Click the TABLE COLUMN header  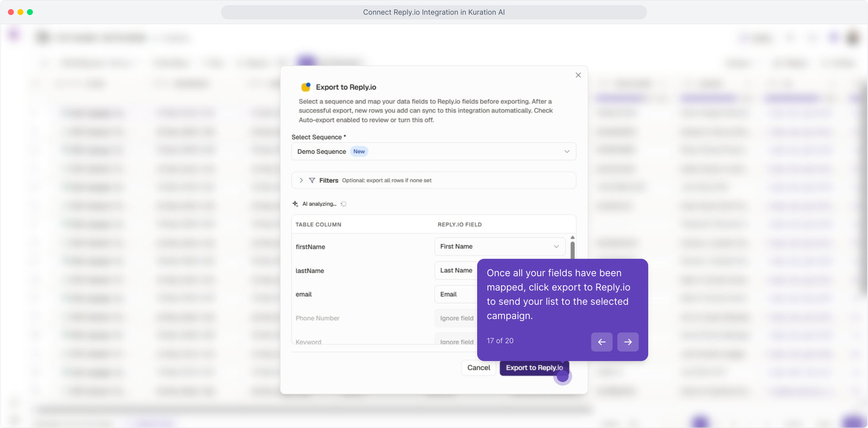[x=318, y=225]
